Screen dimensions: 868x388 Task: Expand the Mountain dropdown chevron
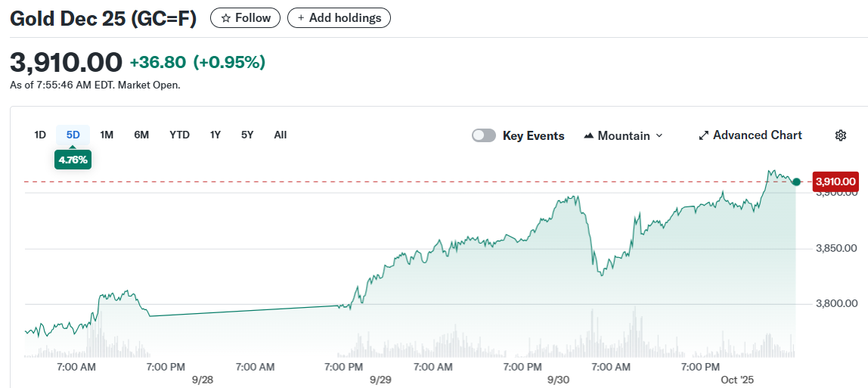[659, 135]
